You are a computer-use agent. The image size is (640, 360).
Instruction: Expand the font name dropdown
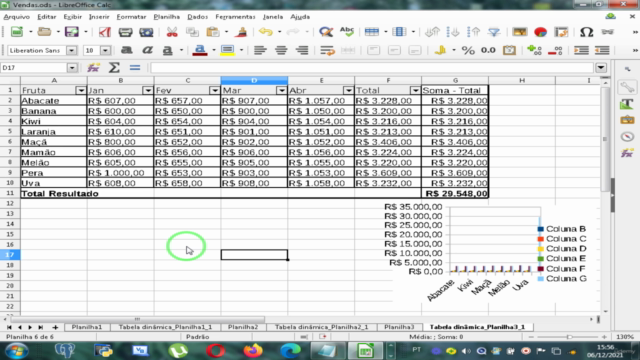point(71,50)
